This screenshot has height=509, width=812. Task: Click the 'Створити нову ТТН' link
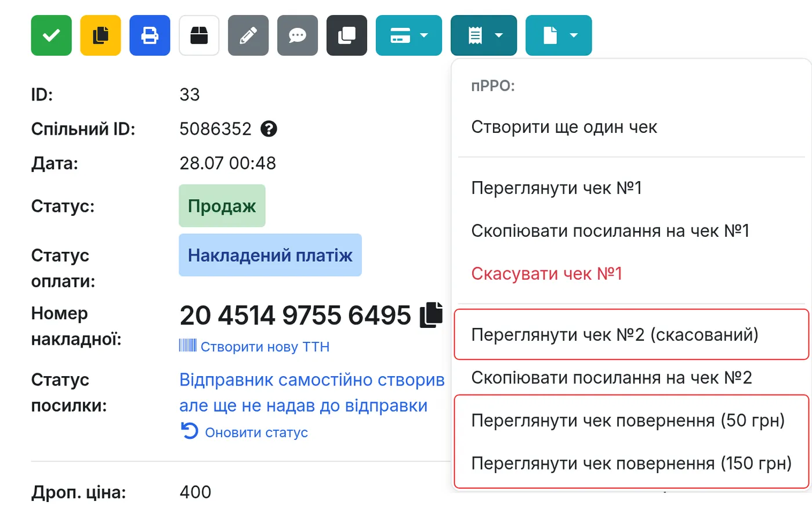click(x=265, y=347)
